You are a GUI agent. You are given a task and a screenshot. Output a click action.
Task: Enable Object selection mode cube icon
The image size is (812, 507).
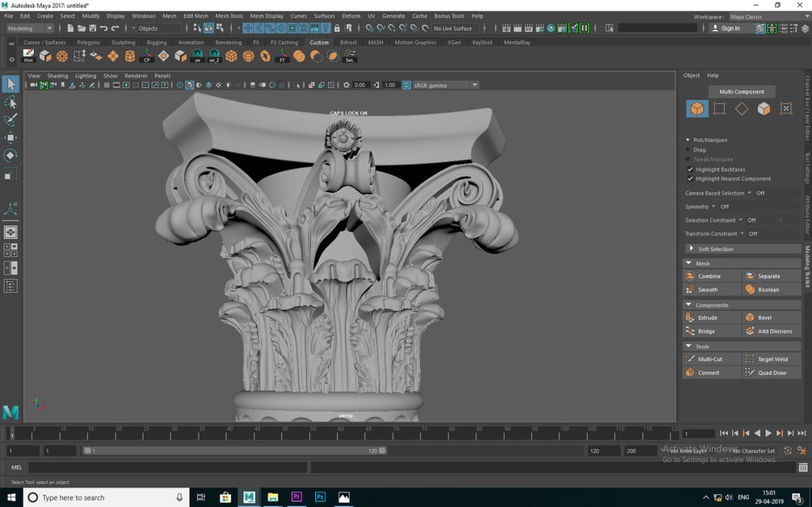(x=696, y=109)
